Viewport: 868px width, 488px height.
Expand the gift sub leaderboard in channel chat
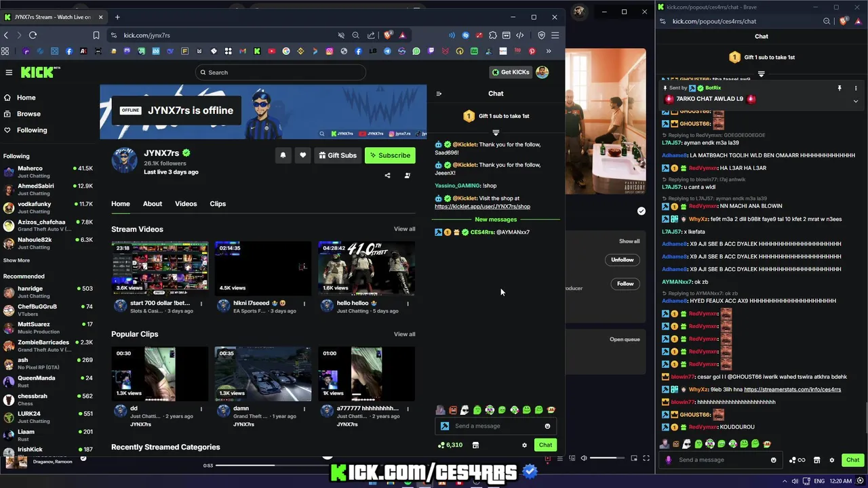pos(496,132)
